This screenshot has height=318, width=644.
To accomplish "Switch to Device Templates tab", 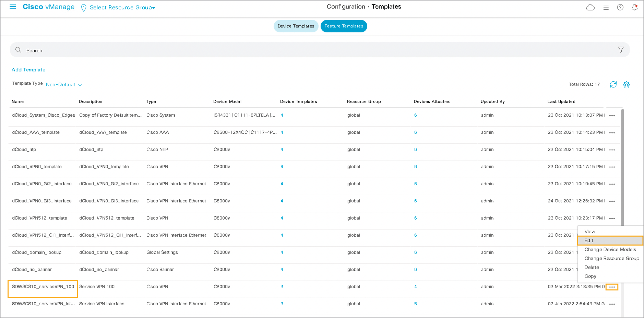I will coord(296,26).
